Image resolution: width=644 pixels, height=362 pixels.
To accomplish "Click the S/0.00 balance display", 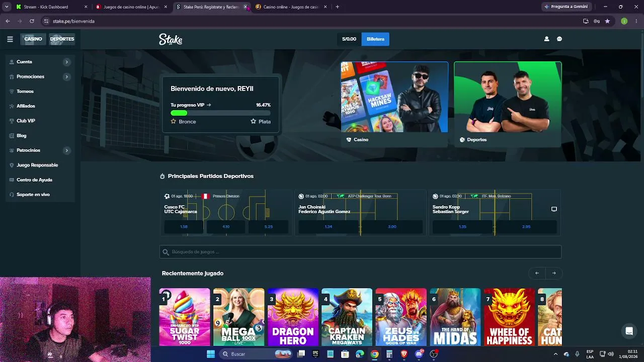I will 349,39.
